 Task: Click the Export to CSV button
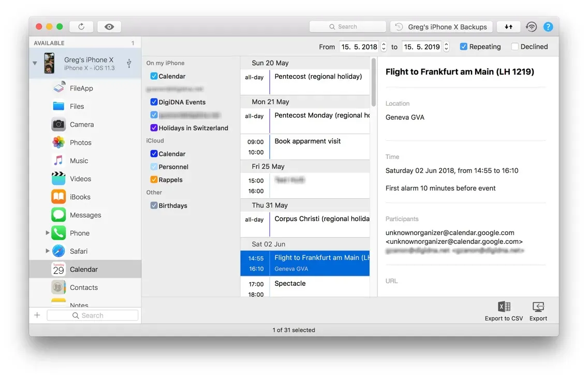503,310
